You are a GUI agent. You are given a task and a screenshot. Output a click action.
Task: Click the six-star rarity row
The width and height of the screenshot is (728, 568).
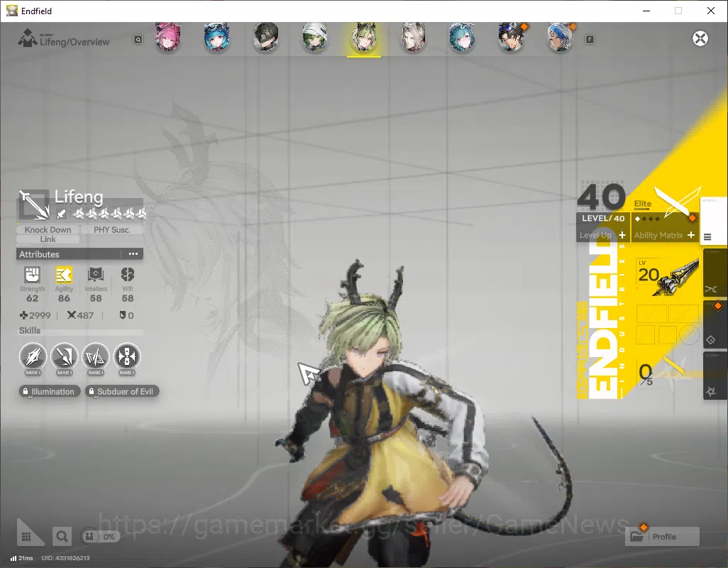(109, 214)
